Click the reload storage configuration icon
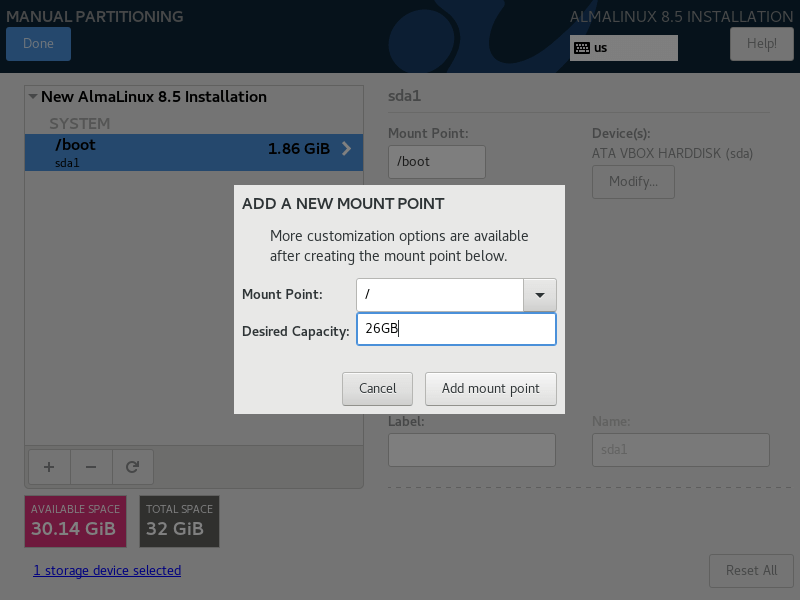The height and width of the screenshot is (600, 800). pyautogui.click(x=132, y=466)
